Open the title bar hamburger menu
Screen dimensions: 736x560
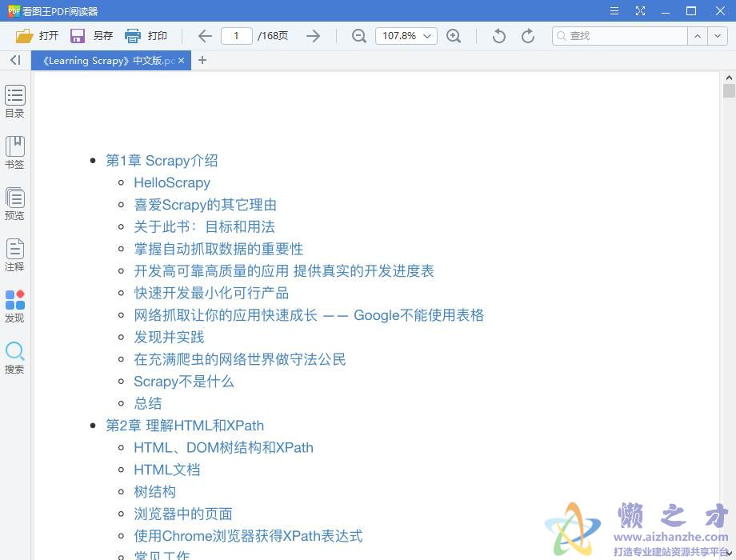pos(614,10)
